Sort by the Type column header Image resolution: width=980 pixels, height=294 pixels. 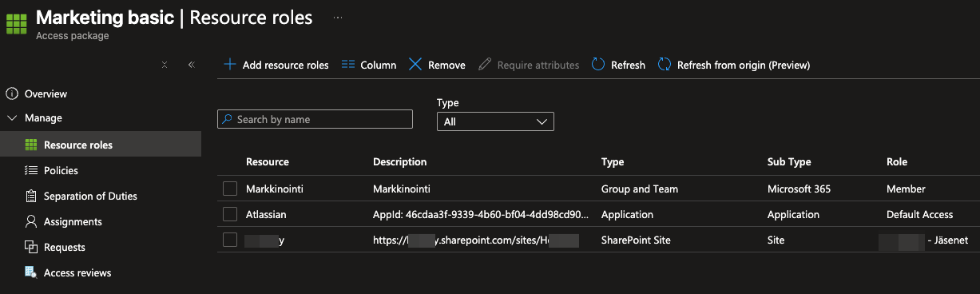point(613,161)
